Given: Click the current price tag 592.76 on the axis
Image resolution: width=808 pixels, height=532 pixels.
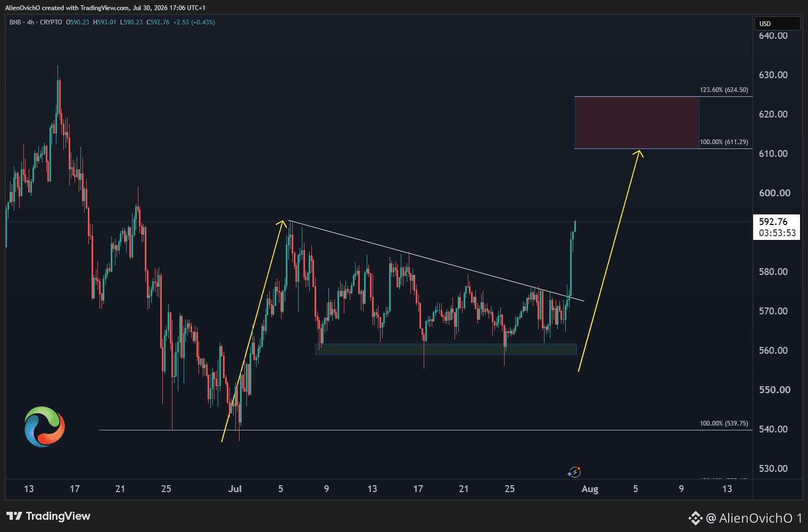Looking at the screenshot, I should pos(773,222).
